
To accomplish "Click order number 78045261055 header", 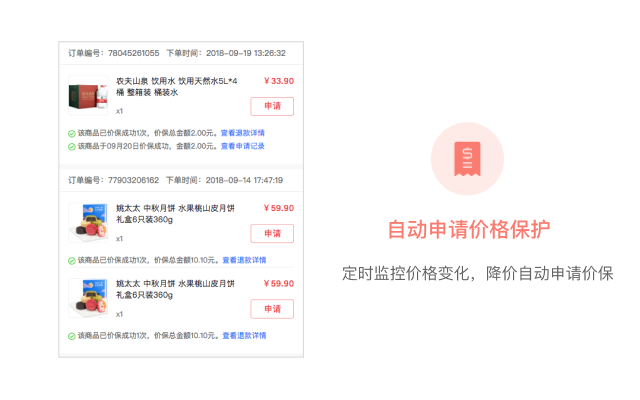I will pyautogui.click(x=113, y=52).
